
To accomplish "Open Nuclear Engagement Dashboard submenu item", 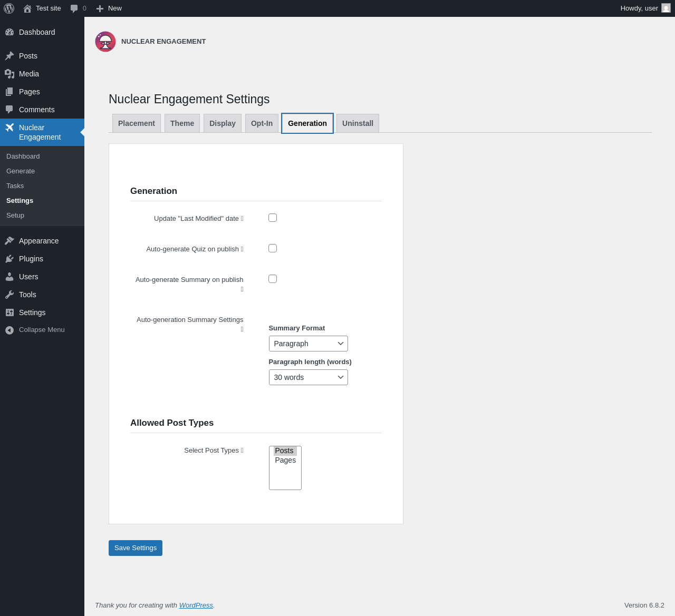I will point(23,157).
